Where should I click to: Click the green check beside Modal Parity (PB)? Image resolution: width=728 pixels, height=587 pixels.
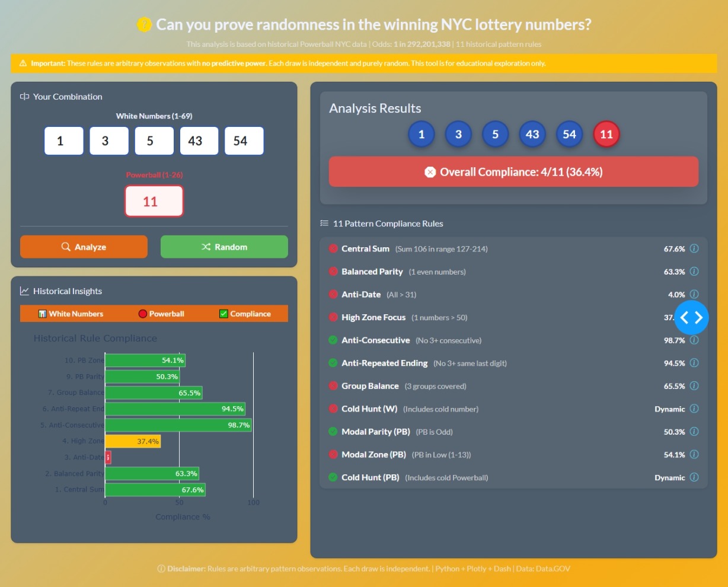(x=333, y=432)
